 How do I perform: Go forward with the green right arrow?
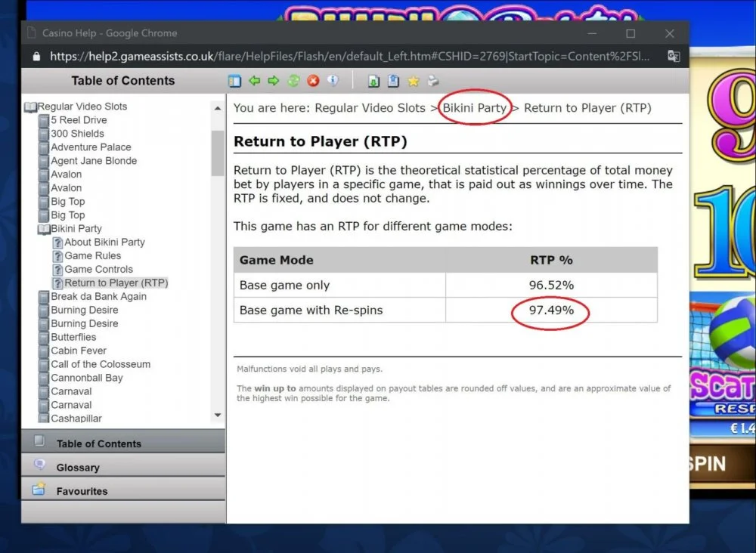(274, 81)
